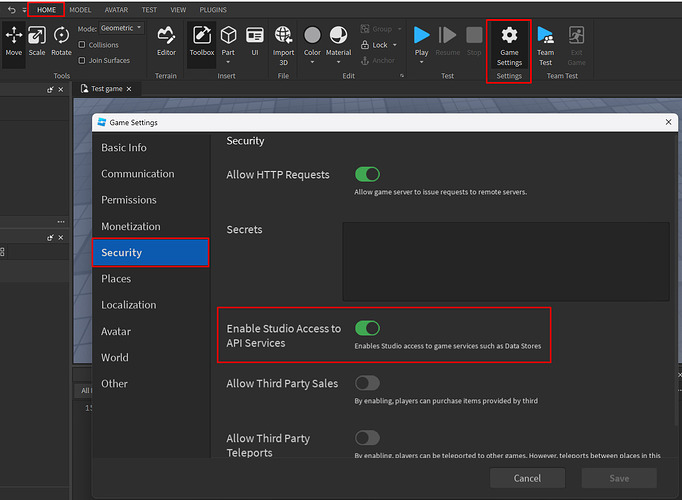Click the Cancel button
This screenshot has width=682, height=500.
526,478
